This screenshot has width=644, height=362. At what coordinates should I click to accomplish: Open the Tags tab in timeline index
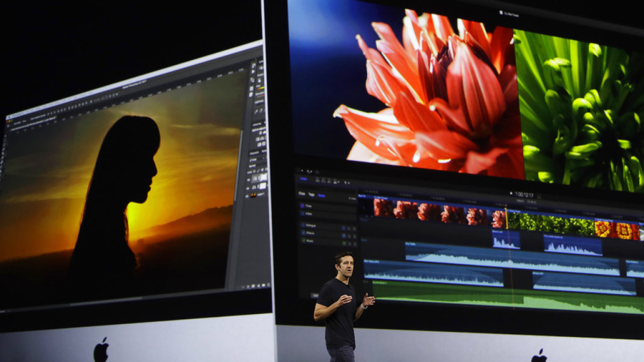click(311, 194)
